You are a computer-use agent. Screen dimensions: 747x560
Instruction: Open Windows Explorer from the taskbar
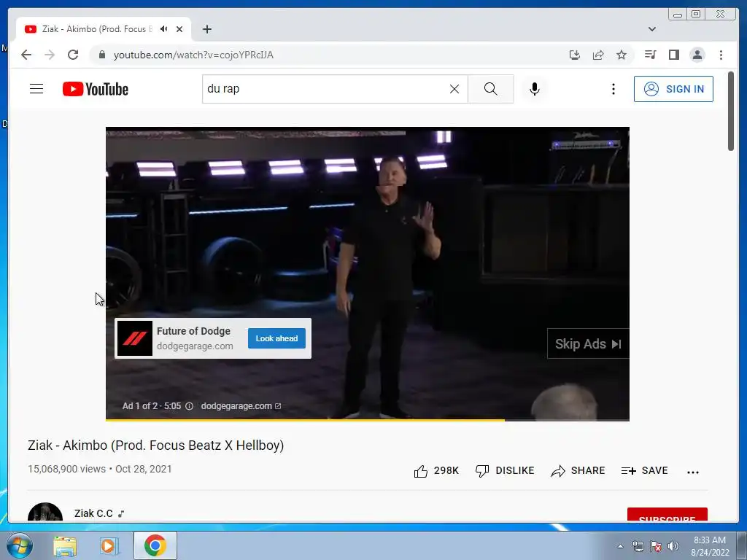point(65,545)
